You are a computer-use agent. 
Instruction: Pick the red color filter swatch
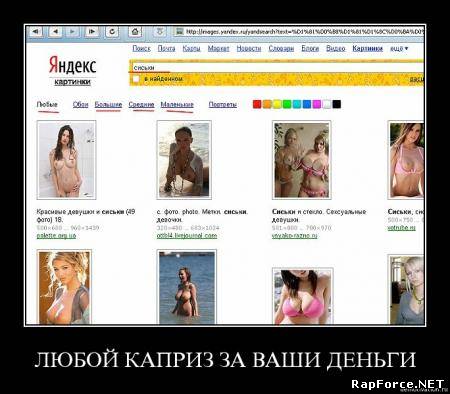tap(257, 104)
